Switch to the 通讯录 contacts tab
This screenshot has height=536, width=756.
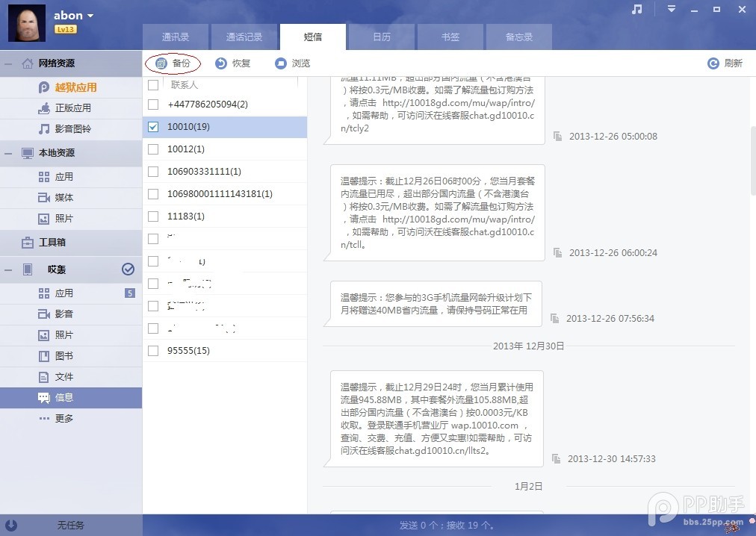coord(176,37)
